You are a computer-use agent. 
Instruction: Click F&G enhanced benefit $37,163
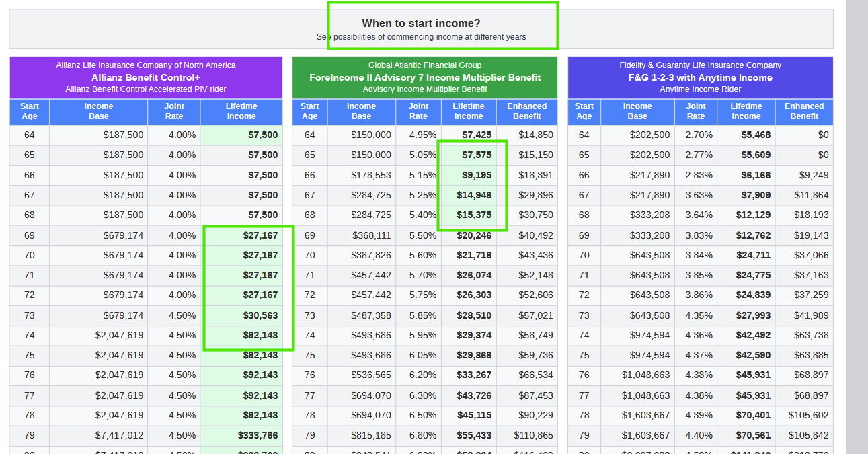point(812,275)
